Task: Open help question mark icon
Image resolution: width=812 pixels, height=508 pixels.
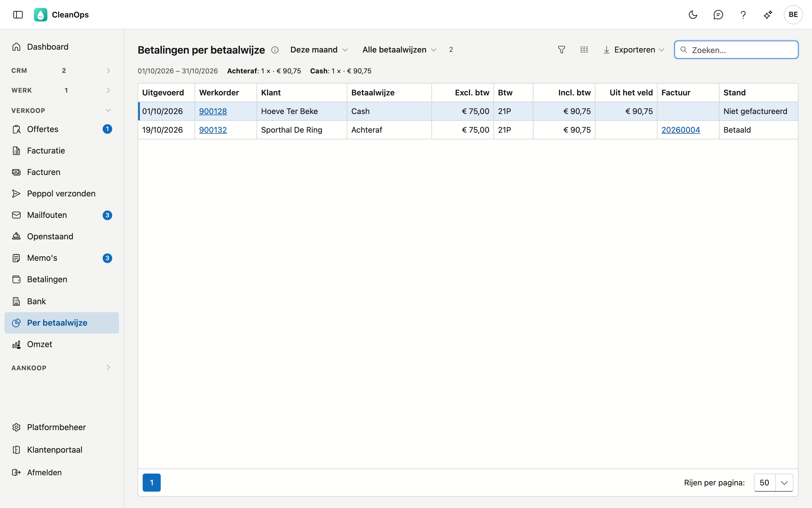Action: point(743,14)
